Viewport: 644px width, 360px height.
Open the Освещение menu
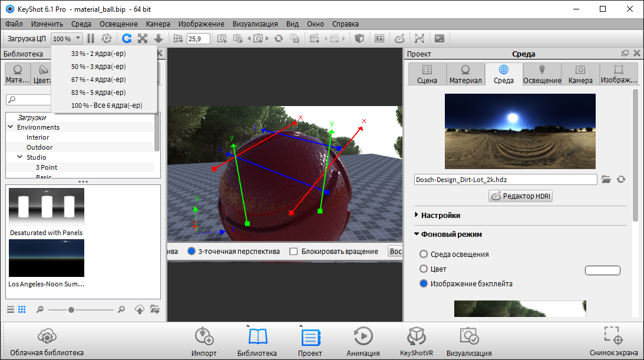coord(118,24)
